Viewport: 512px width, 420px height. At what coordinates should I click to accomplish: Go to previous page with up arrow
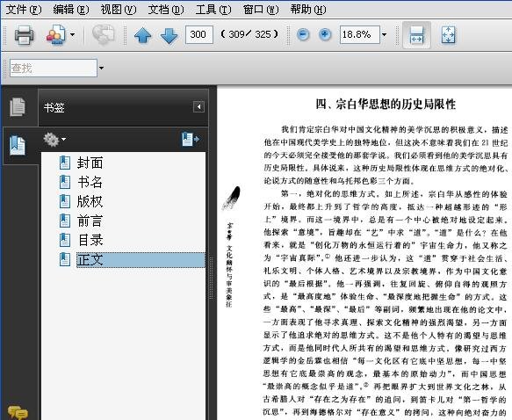pyautogui.click(x=142, y=35)
